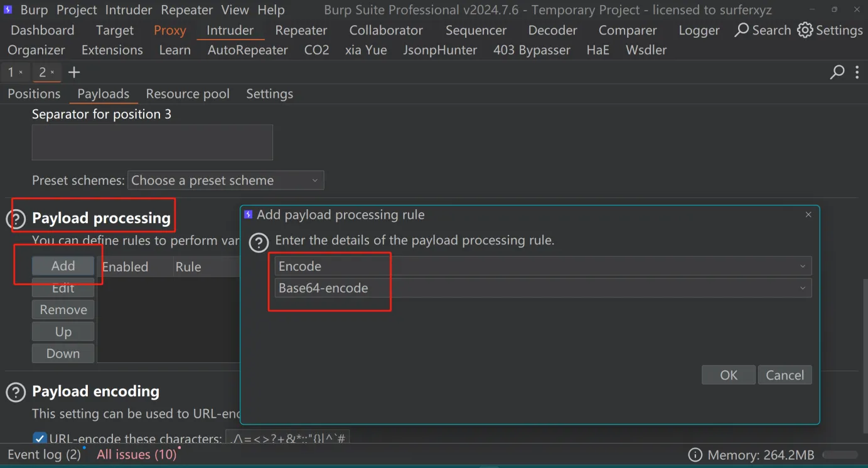The width and height of the screenshot is (868, 468).
Task: Switch to the Logger tab
Action: (x=699, y=30)
